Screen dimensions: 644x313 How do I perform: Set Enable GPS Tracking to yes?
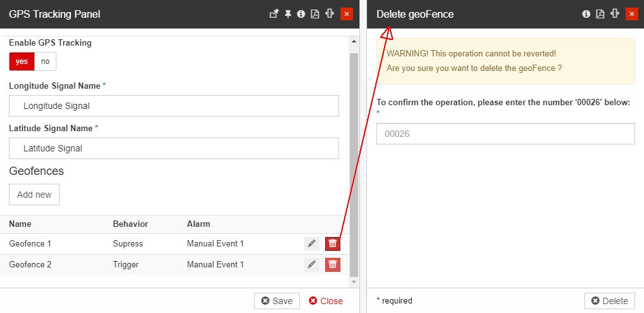pos(22,61)
